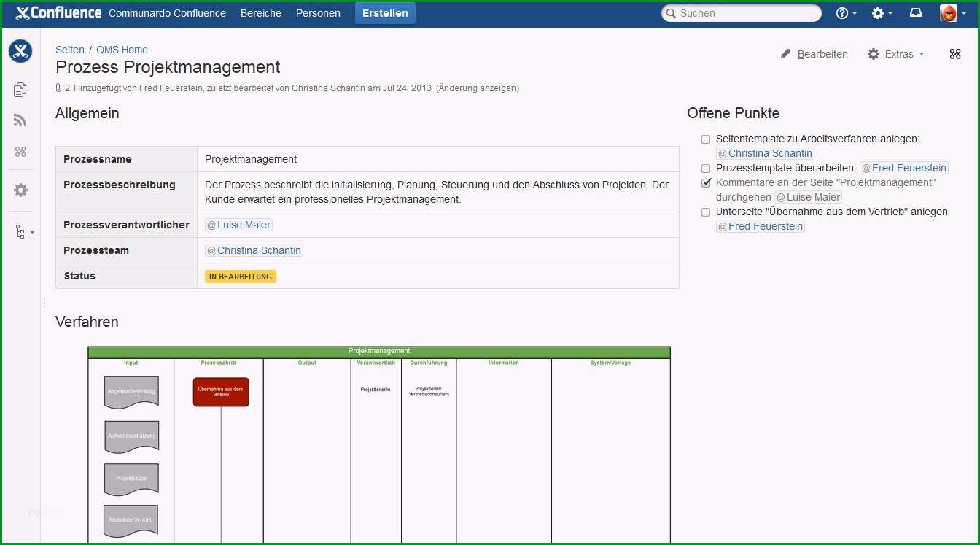Click the attachment paperclip icon under title
The height and width of the screenshot is (545, 980).
click(x=59, y=88)
